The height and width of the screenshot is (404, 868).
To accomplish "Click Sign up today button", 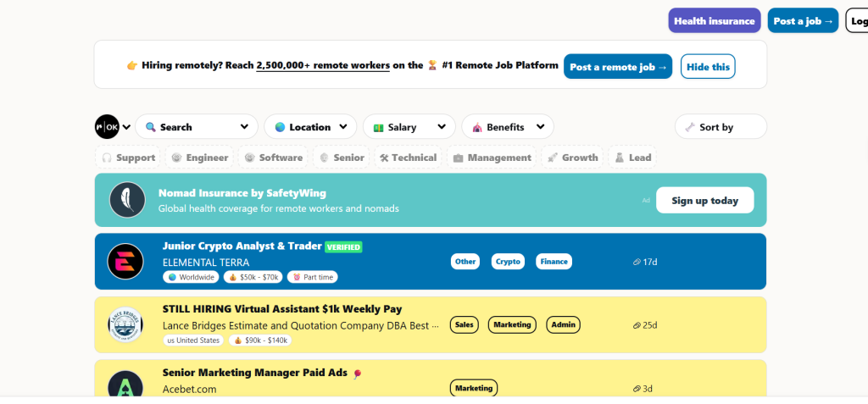I will (x=704, y=201).
